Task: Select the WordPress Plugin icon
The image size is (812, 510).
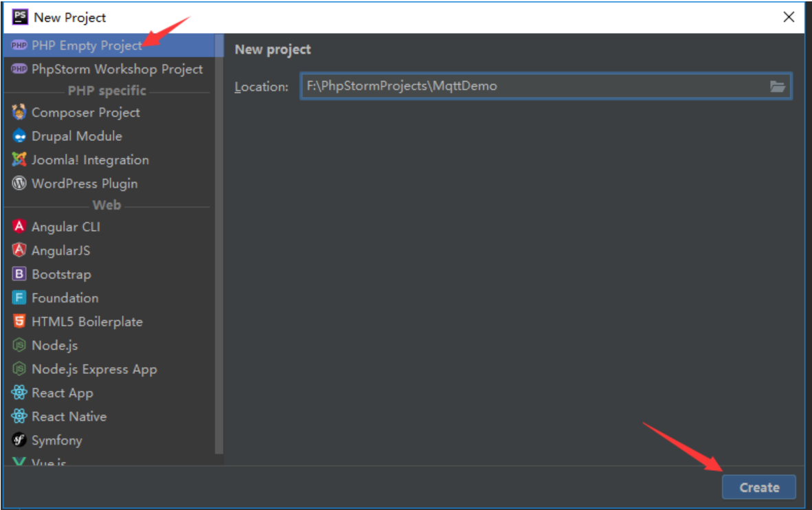Action: (x=19, y=184)
